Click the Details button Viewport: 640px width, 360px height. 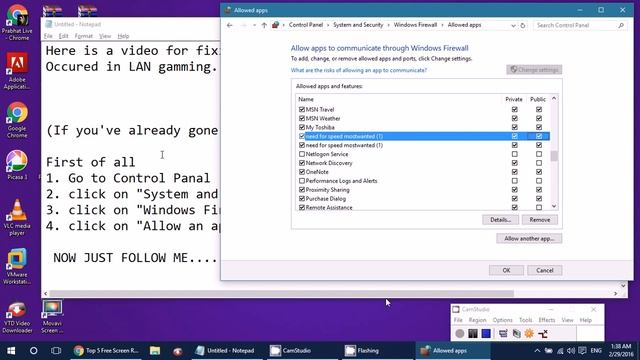pyautogui.click(x=500, y=220)
